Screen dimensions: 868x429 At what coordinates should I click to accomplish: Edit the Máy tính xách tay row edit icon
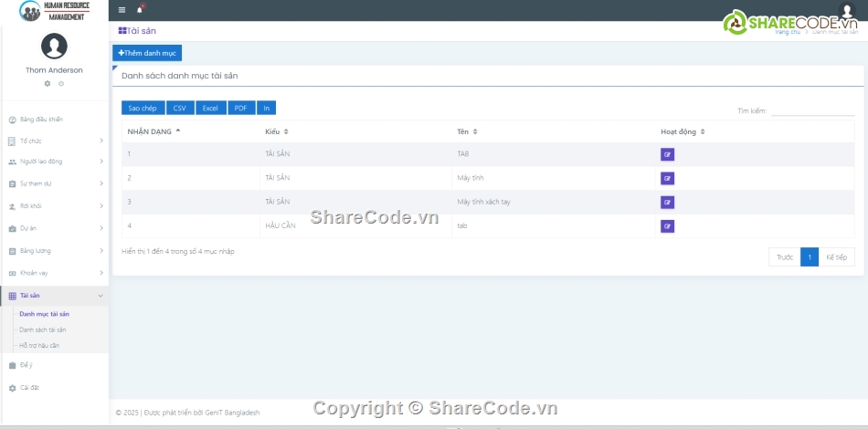(x=667, y=203)
